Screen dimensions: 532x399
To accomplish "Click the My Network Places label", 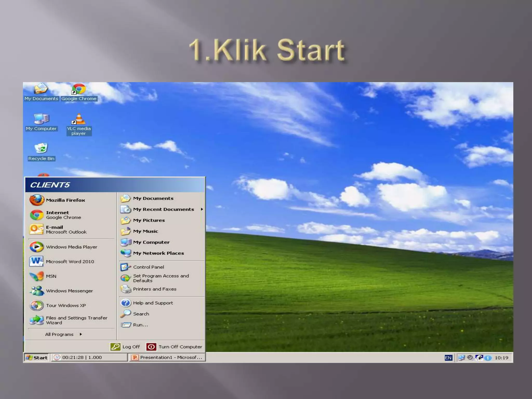I will (x=158, y=253).
